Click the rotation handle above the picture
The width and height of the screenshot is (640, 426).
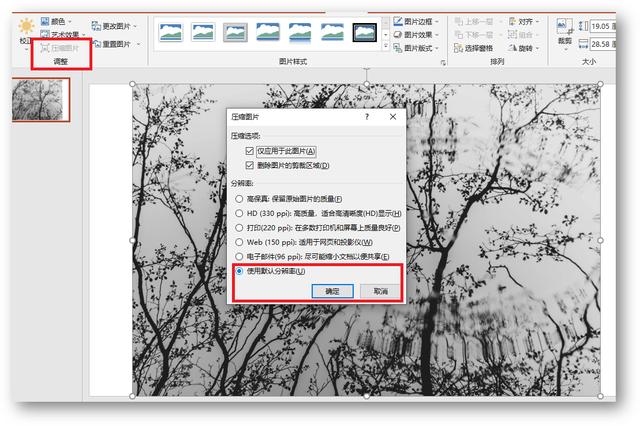[367, 70]
